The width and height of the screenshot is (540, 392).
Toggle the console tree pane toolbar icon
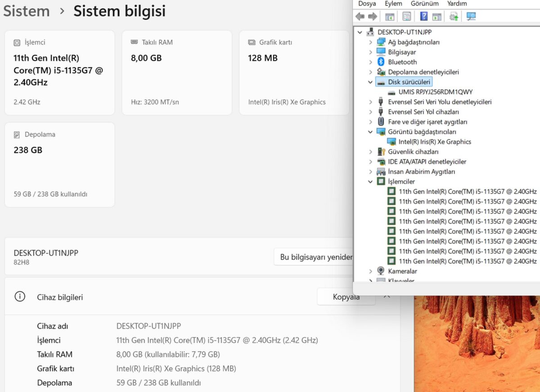coord(390,17)
